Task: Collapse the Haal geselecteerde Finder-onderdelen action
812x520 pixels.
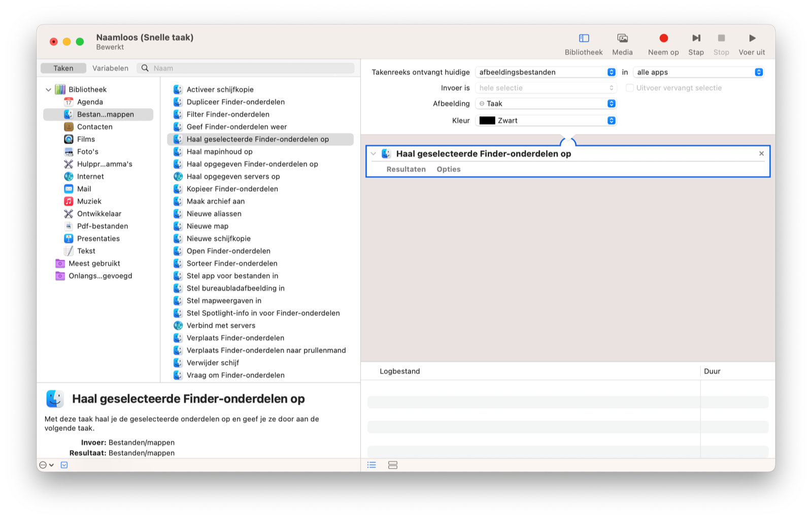Action: click(x=374, y=154)
